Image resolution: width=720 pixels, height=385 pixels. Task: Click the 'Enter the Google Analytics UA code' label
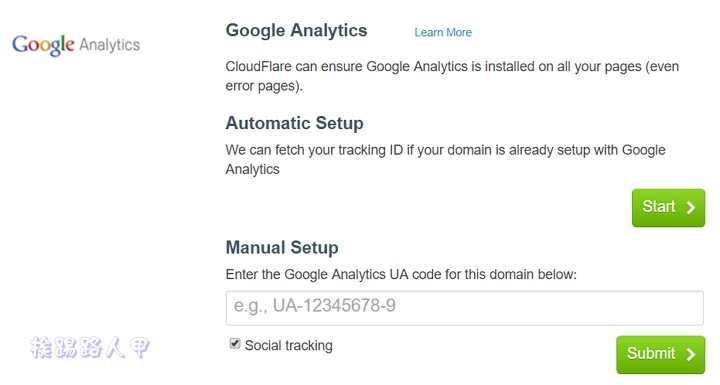401,275
